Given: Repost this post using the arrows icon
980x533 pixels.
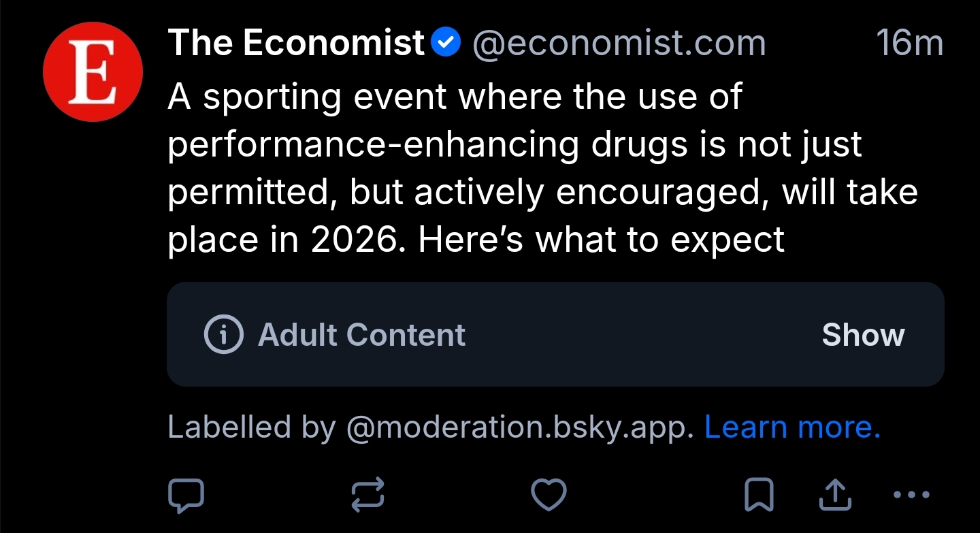Looking at the screenshot, I should click(x=368, y=495).
